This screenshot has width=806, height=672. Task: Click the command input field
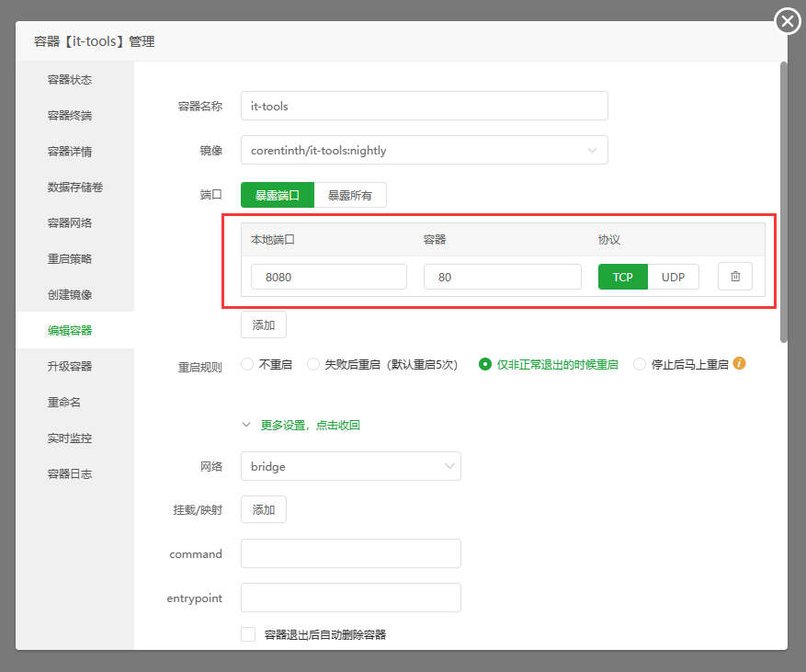click(x=350, y=553)
